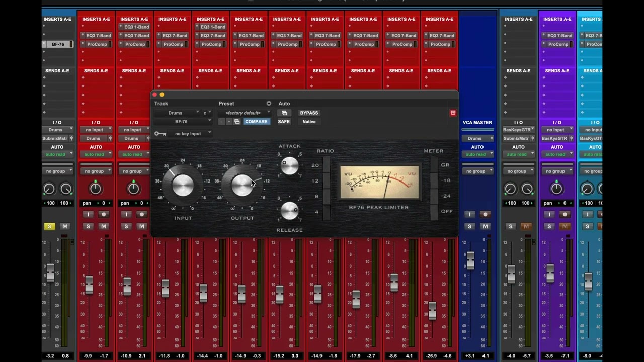This screenshot has height=362, width=644.
Task: Open the 'no key input' dropdown
Action: pos(190,134)
